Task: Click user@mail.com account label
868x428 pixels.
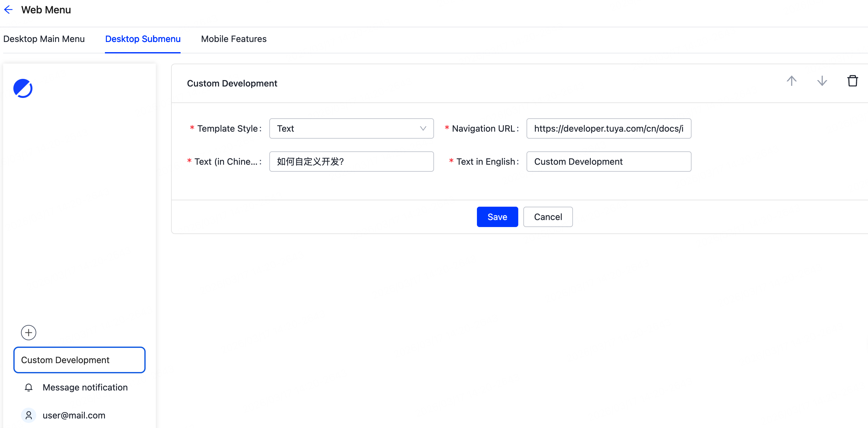Action: point(74,415)
